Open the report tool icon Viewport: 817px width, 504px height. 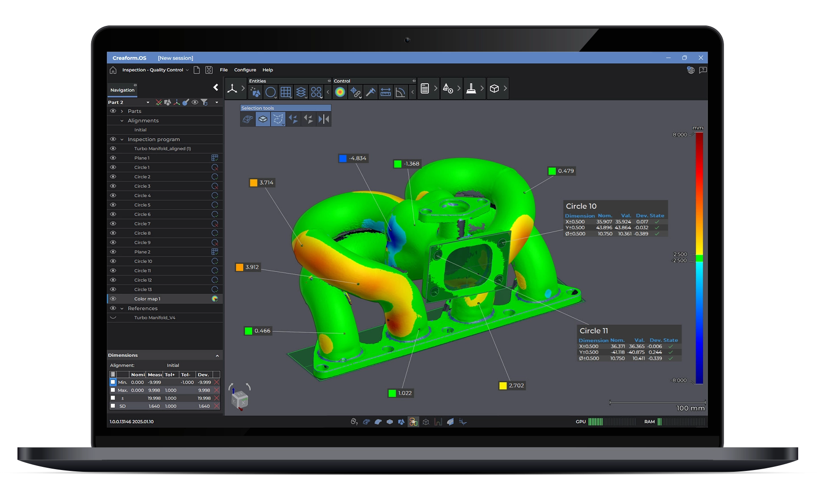[x=425, y=89]
